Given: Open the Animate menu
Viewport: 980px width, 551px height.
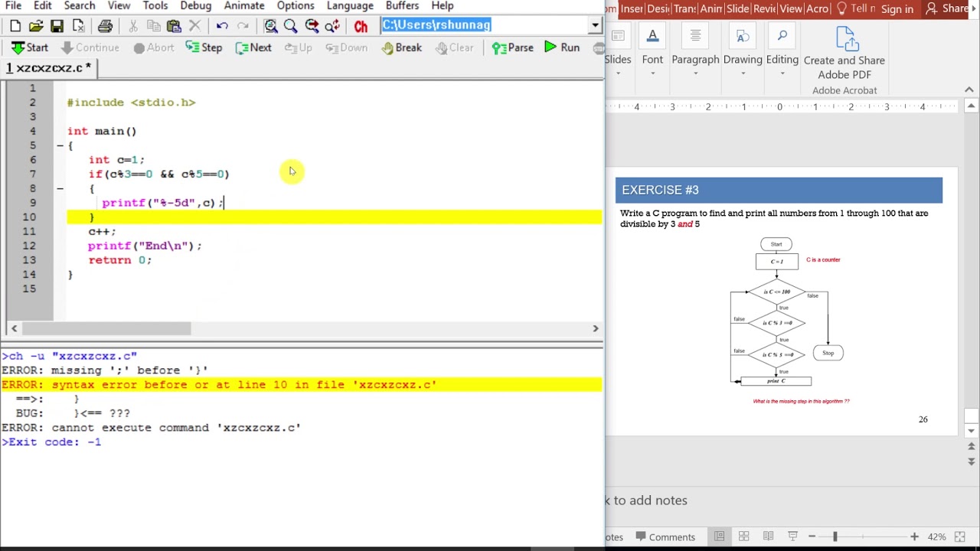Looking at the screenshot, I should (244, 5).
